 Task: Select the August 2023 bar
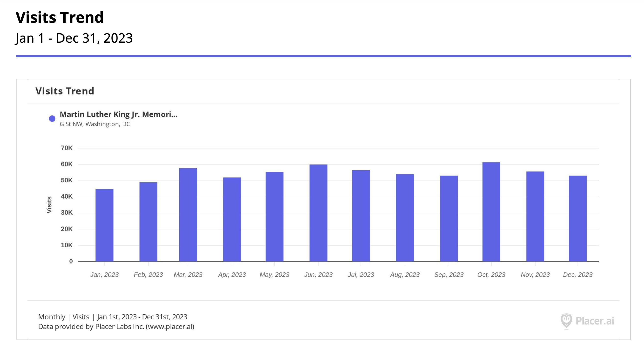point(405,218)
